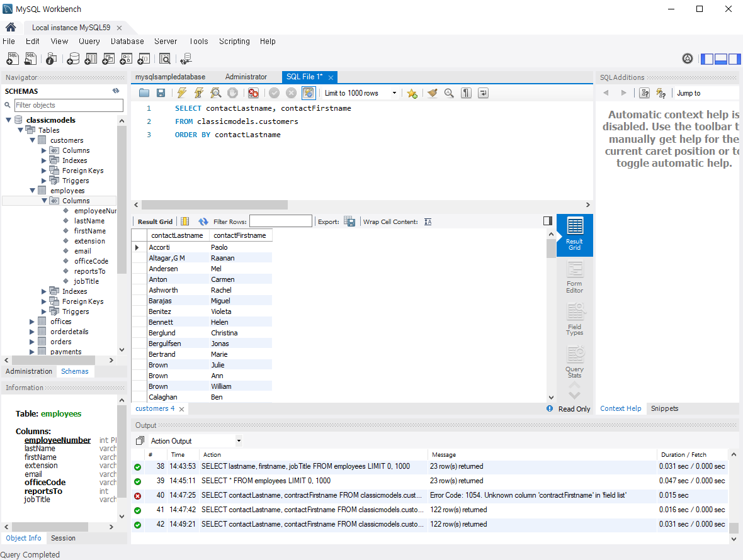Close the customers 4 result tab
The width and height of the screenshot is (743, 560).
coord(181,409)
